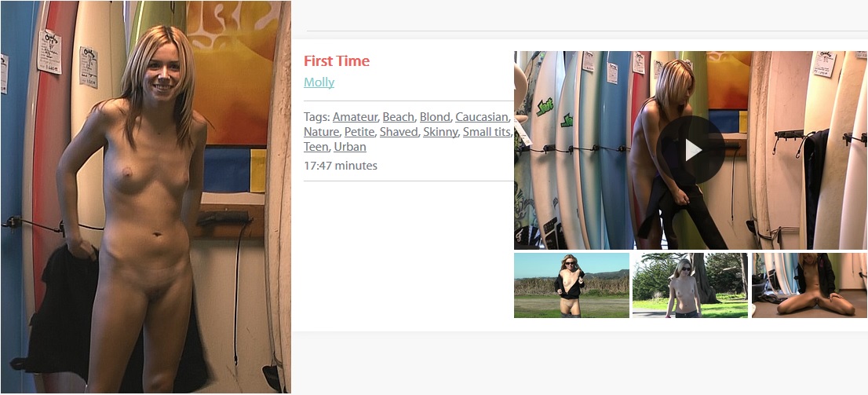868x395 pixels.
Task: Click the surfboard video preview frame
Action: (x=691, y=150)
